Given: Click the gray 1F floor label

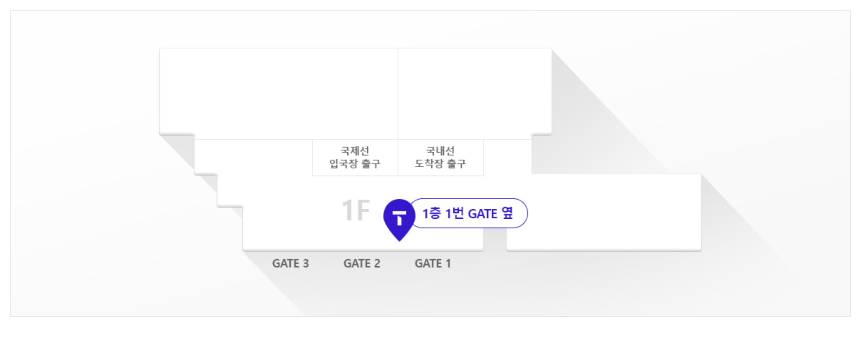Looking at the screenshot, I should [x=356, y=210].
